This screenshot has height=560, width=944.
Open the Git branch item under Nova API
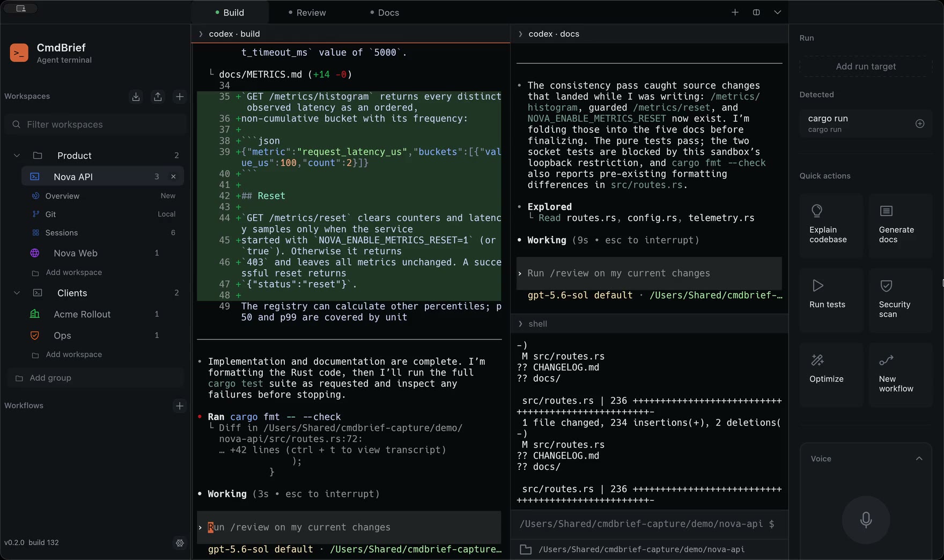click(104, 214)
